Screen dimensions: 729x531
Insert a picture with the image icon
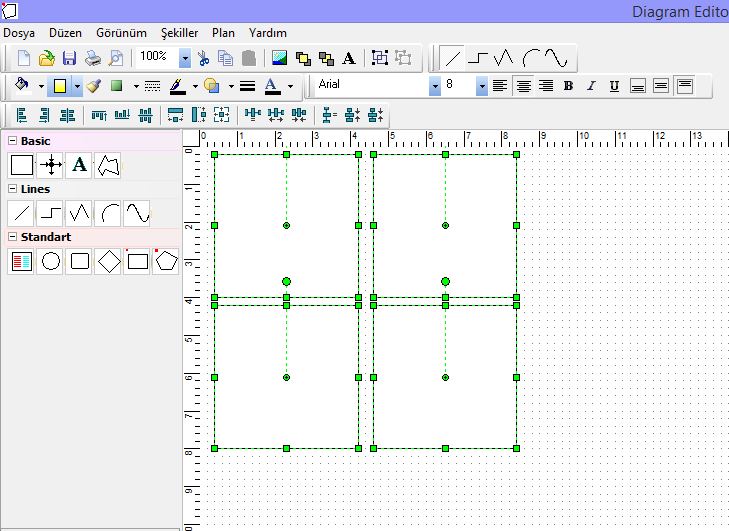(x=279, y=58)
